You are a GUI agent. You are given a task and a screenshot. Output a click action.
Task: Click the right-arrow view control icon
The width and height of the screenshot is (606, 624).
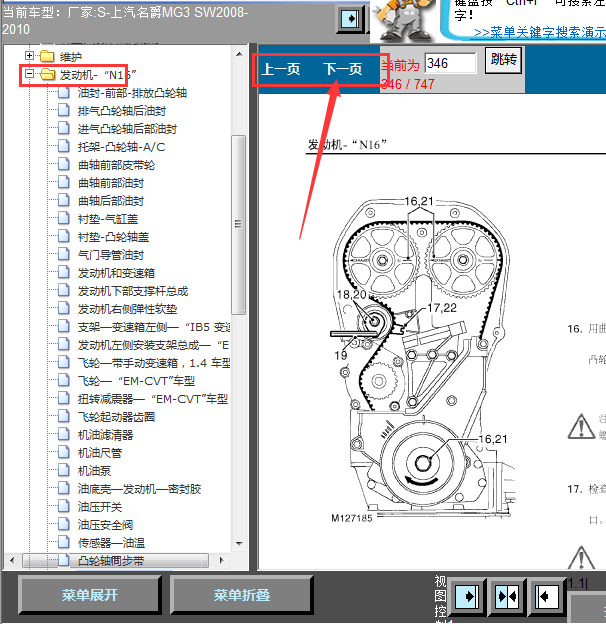pyautogui.click(x=466, y=596)
